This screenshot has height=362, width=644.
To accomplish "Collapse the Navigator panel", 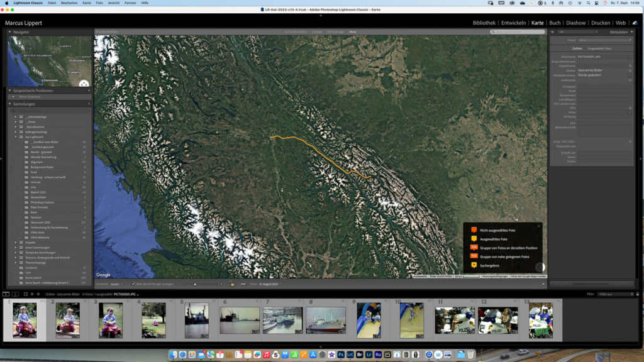I will click(10, 32).
